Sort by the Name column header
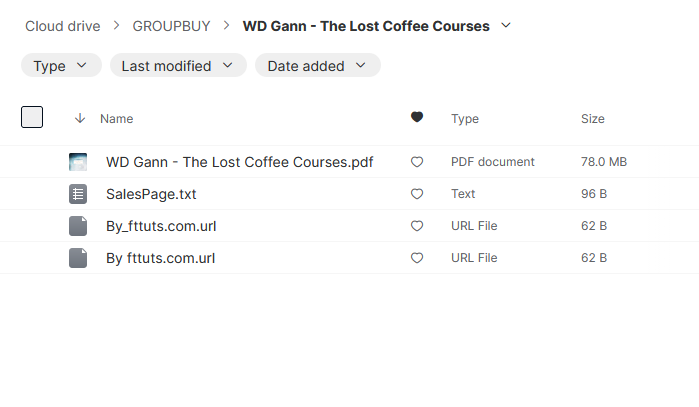699x407 pixels. click(116, 119)
